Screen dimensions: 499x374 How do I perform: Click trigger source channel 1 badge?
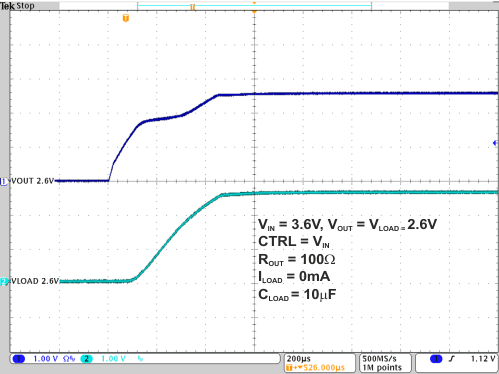tap(436, 359)
